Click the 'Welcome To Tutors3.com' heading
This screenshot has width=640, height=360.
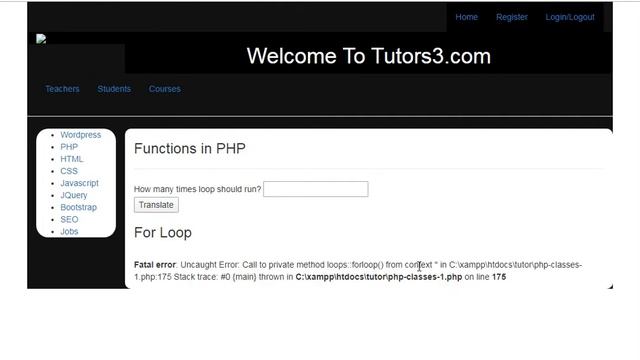[369, 56]
